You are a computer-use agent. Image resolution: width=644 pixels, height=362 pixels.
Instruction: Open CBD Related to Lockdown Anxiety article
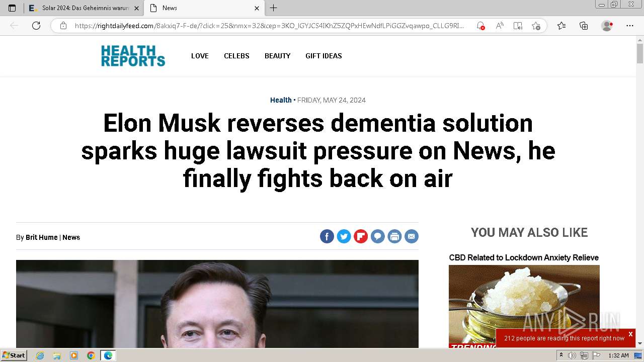[x=524, y=257]
